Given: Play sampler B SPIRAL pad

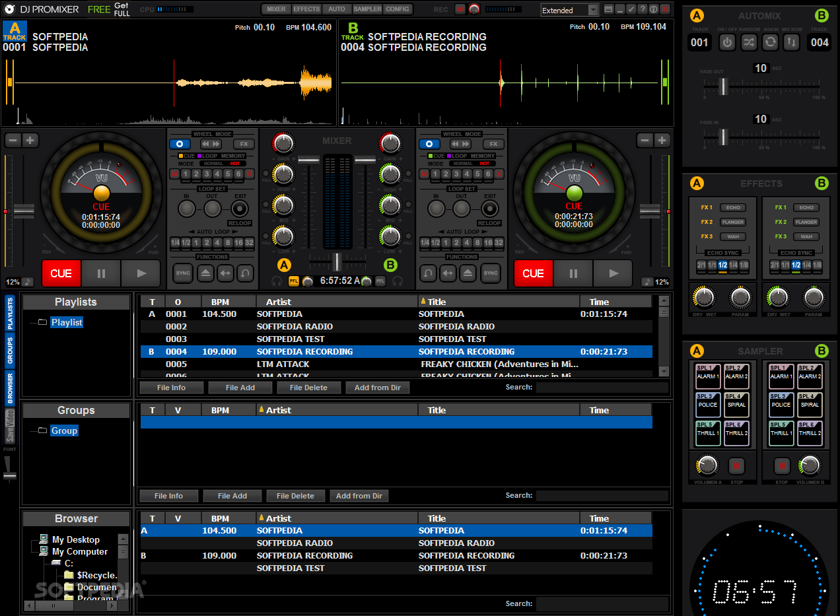Looking at the screenshot, I should click(809, 404).
